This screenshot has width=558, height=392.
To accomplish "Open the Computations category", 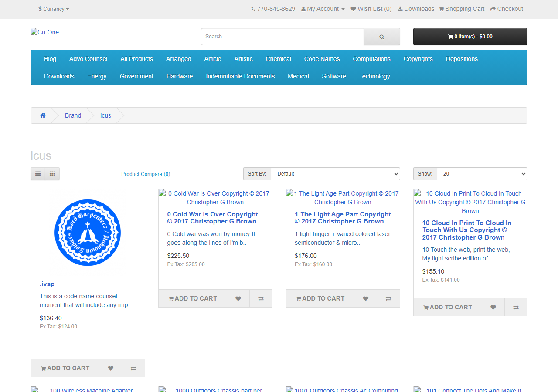I will [x=372, y=59].
